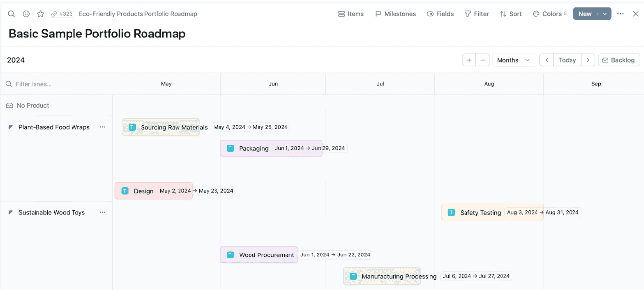Image resolution: width=644 pixels, height=290 pixels.
Task: Open the Months granularity dropdown
Action: tap(514, 60)
